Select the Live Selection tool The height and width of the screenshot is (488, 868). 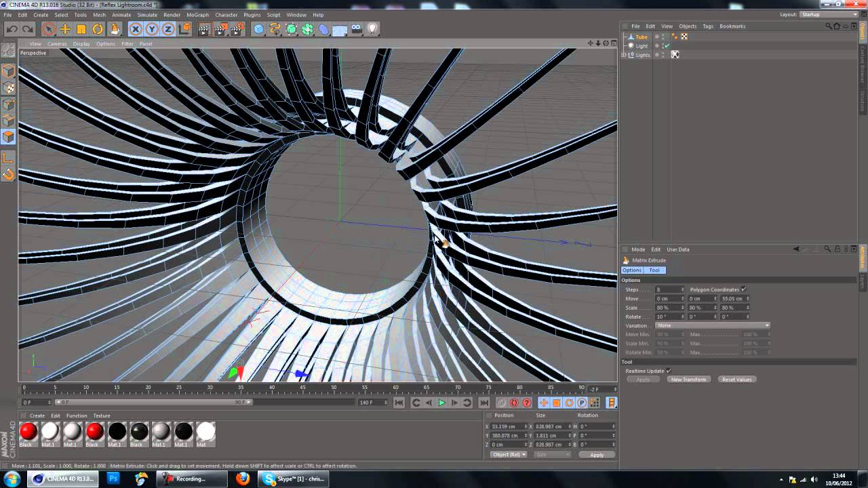pyautogui.click(x=49, y=29)
